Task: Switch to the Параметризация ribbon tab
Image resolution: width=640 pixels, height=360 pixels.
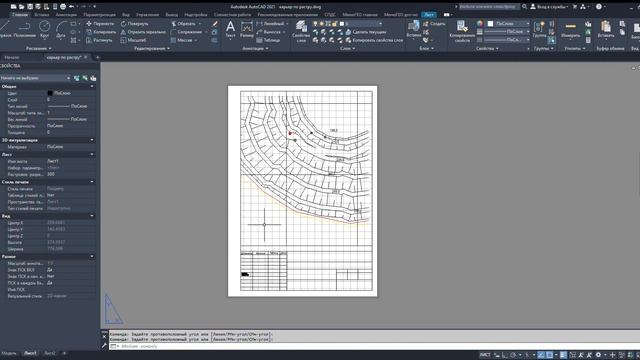Action: (x=100, y=15)
